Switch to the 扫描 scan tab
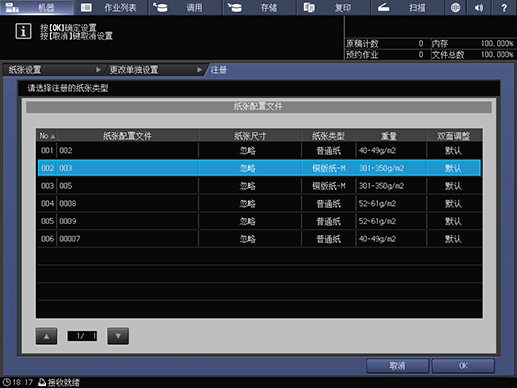The height and width of the screenshot is (388, 517). point(408,7)
